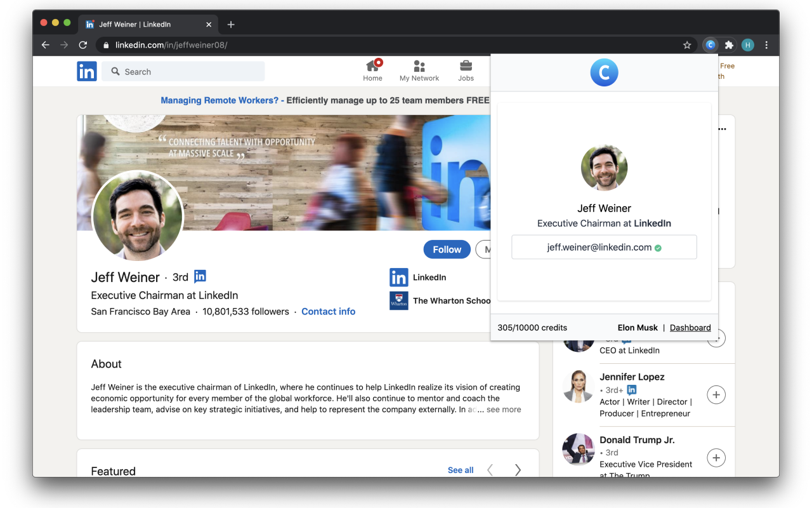The width and height of the screenshot is (812, 508).
Task: Open the Chrome extensions puzzle icon
Action: click(x=729, y=45)
